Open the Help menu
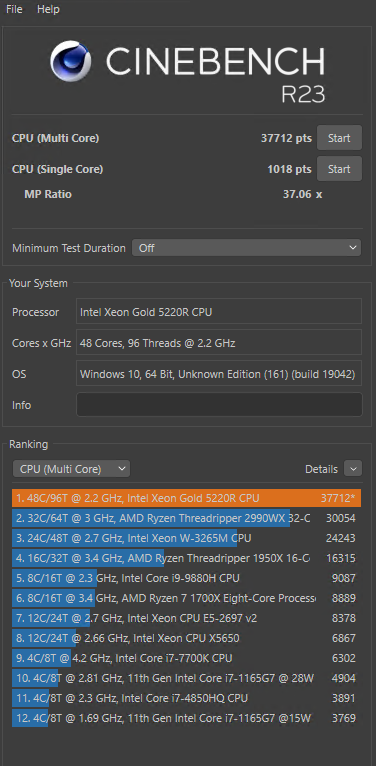The image size is (376, 766). tap(48, 9)
